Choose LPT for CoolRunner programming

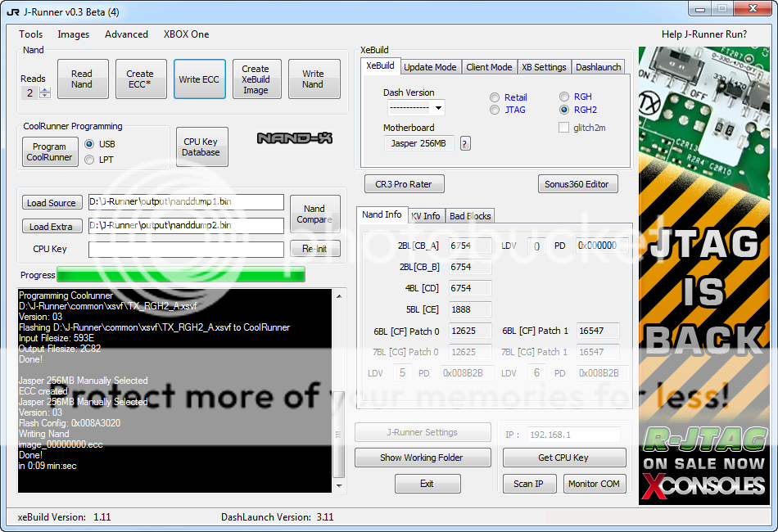point(89,160)
